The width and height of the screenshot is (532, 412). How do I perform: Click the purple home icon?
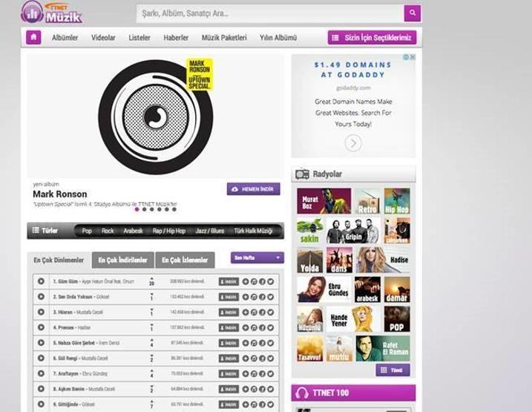tap(33, 37)
